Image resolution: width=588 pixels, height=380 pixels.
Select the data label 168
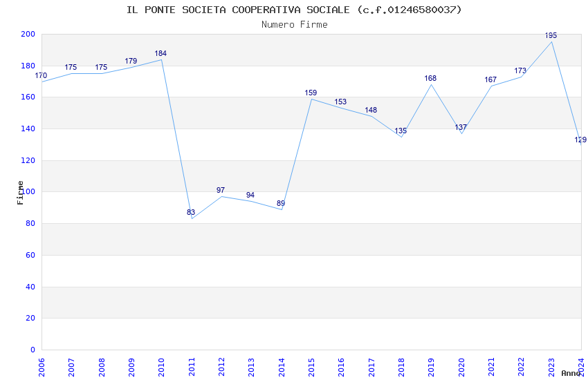(430, 78)
